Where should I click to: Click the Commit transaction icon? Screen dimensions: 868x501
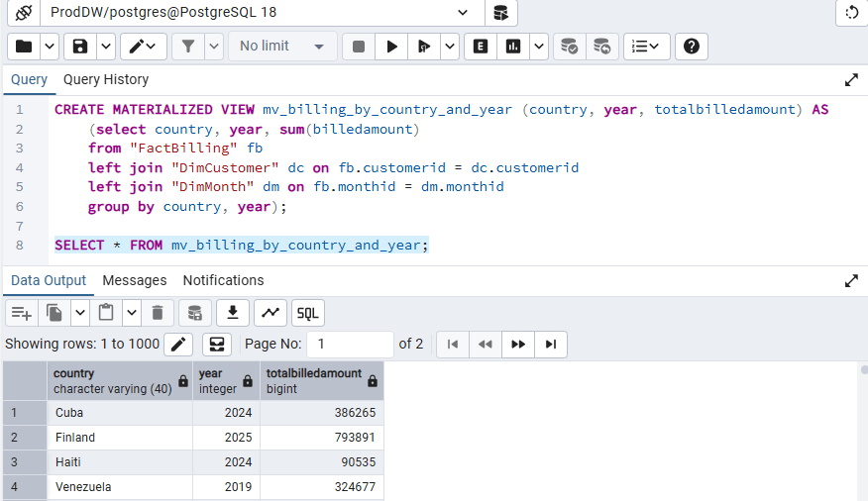point(569,47)
